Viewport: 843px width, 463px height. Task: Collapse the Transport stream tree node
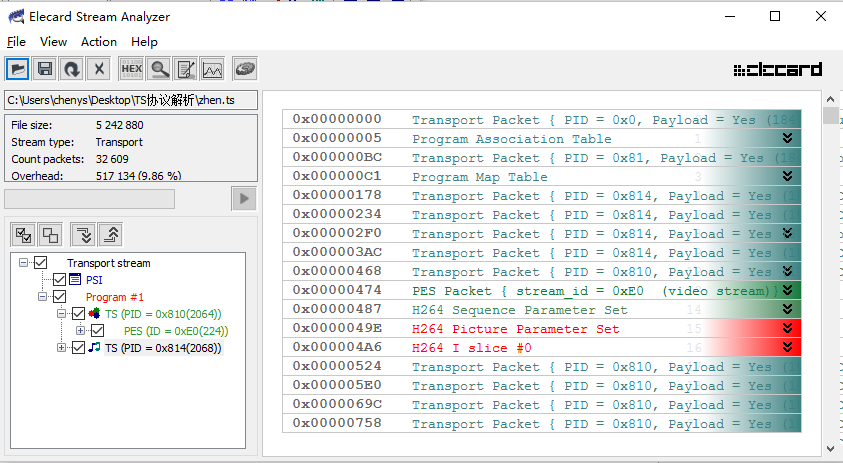tap(23, 262)
